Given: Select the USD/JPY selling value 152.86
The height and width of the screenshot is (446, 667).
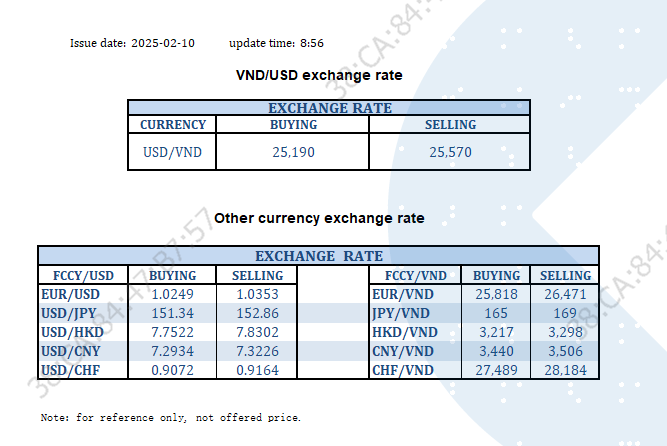Looking at the screenshot, I should [x=257, y=314].
